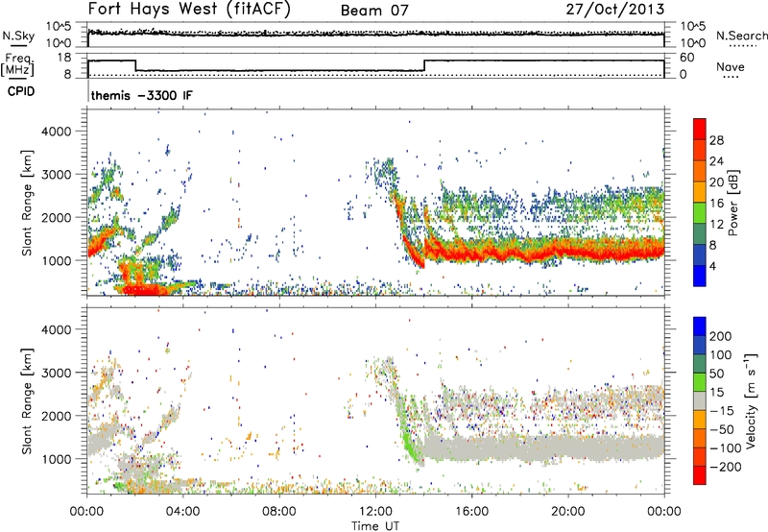Click the "Nave" legend label
The width and height of the screenshot is (768, 532).
point(730,66)
